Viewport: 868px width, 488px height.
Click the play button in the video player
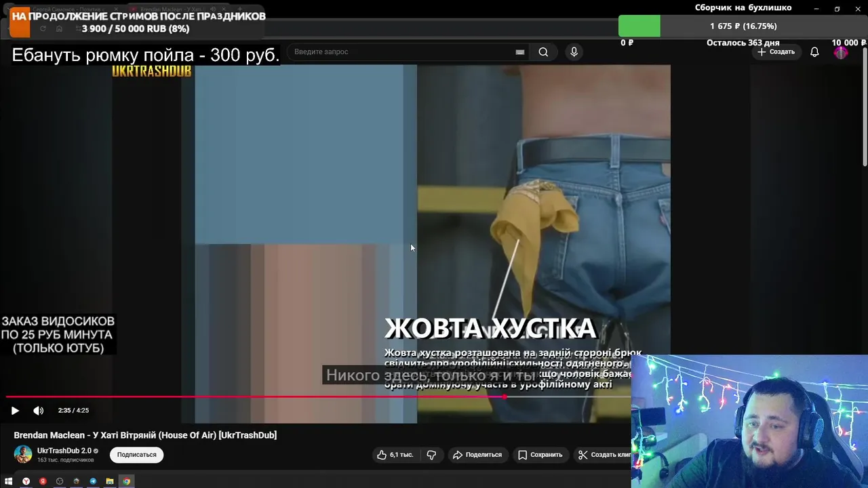pyautogui.click(x=15, y=410)
